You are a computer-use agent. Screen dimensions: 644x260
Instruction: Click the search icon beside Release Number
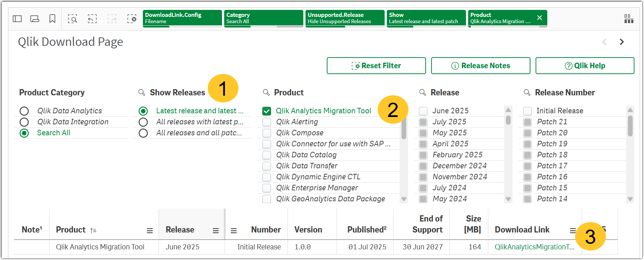click(x=527, y=92)
